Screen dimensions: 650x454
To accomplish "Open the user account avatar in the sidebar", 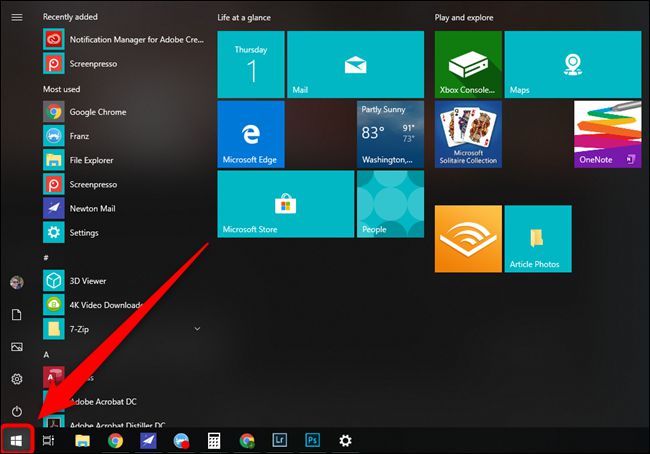I will [17, 283].
